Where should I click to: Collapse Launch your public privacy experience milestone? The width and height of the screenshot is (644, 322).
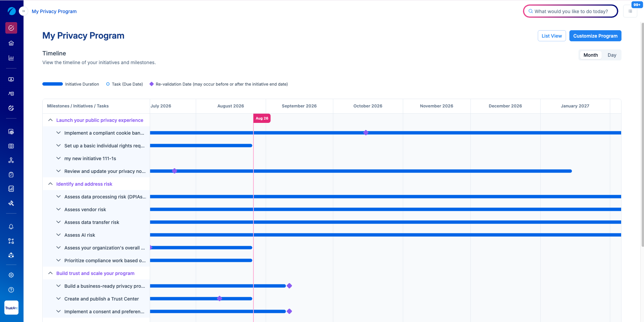[x=50, y=120]
